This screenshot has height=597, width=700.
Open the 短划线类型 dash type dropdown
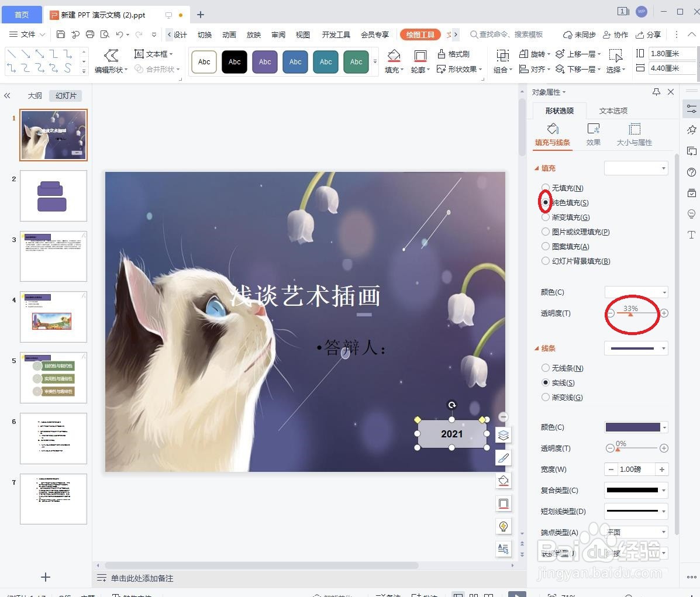636,511
